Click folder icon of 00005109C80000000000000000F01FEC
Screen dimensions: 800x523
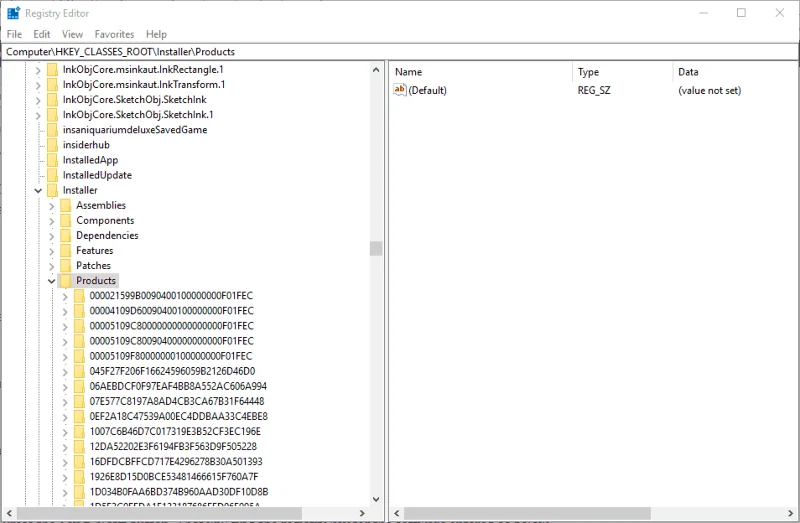[79, 326]
